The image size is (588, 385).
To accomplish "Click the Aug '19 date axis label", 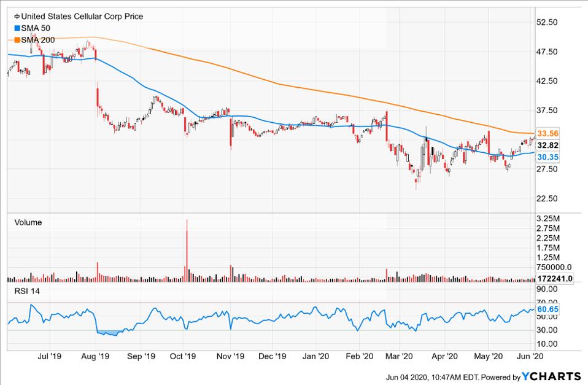I will tap(95, 357).
